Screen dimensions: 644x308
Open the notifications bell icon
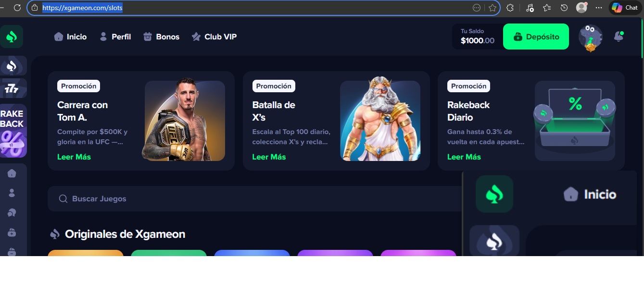(619, 37)
